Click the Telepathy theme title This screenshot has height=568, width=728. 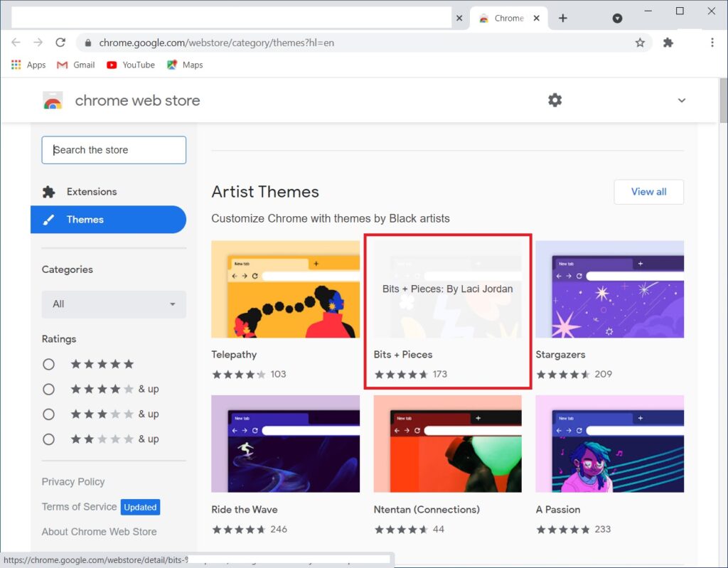[234, 354]
